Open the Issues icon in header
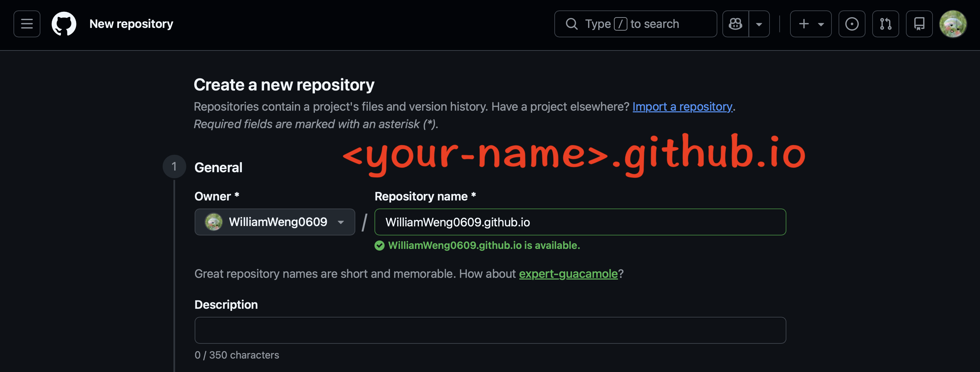 pyautogui.click(x=851, y=24)
